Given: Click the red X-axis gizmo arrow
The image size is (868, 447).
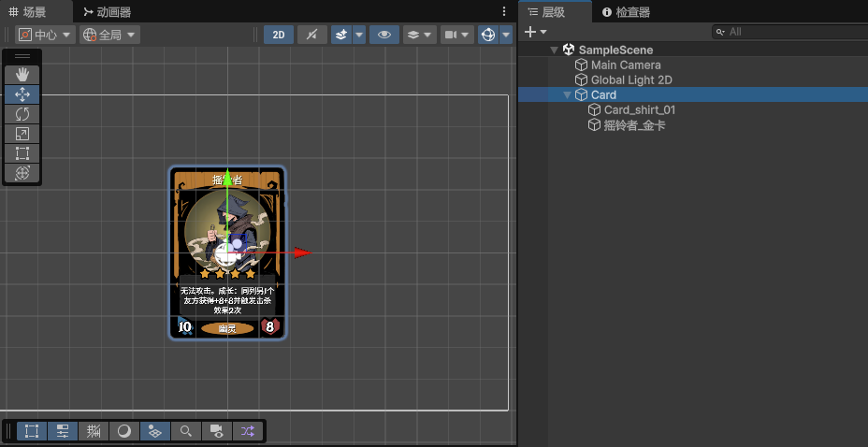Looking at the screenshot, I should click(302, 253).
